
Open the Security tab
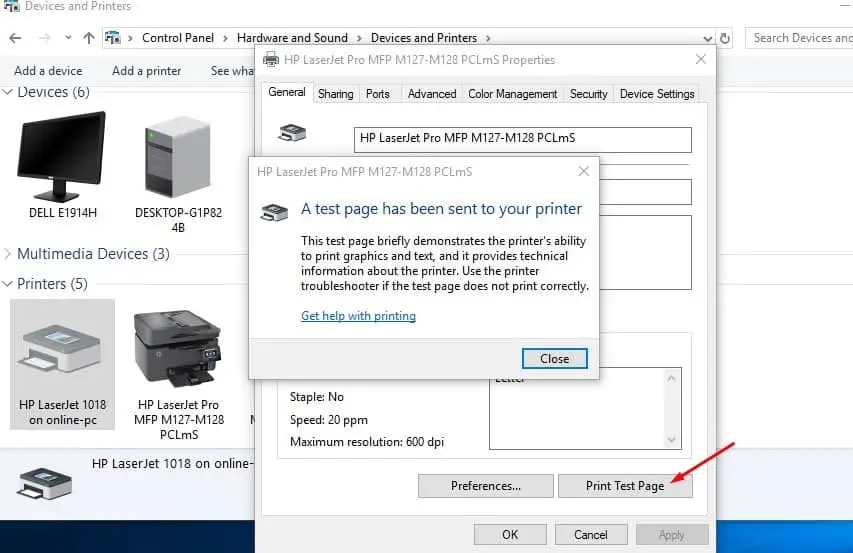(588, 94)
